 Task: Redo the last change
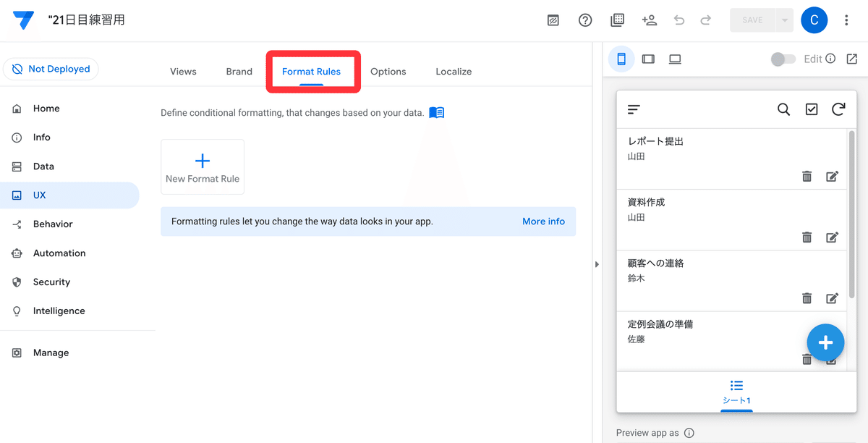point(706,20)
